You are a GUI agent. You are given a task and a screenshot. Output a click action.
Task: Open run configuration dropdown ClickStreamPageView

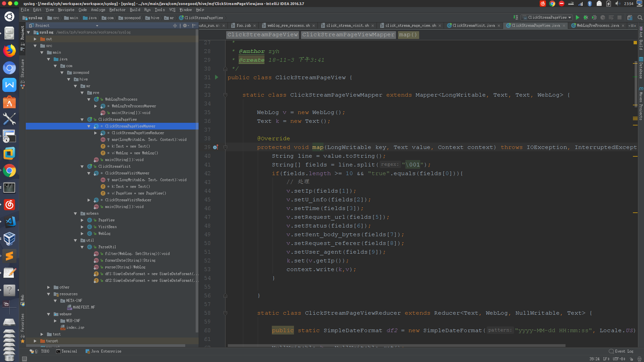point(547,17)
